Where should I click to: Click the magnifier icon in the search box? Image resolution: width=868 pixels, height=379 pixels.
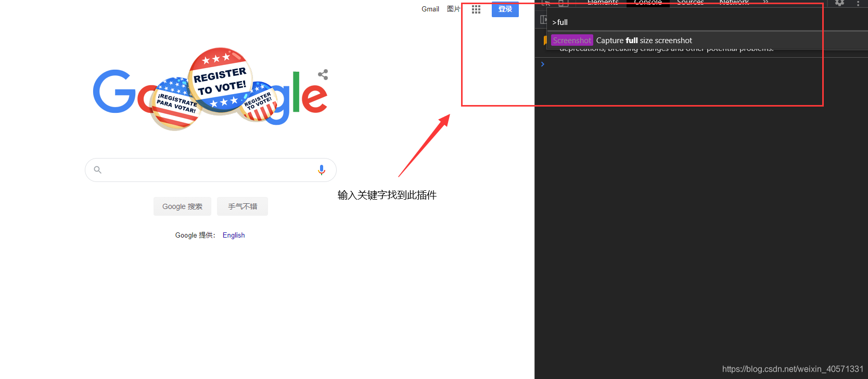click(x=97, y=169)
